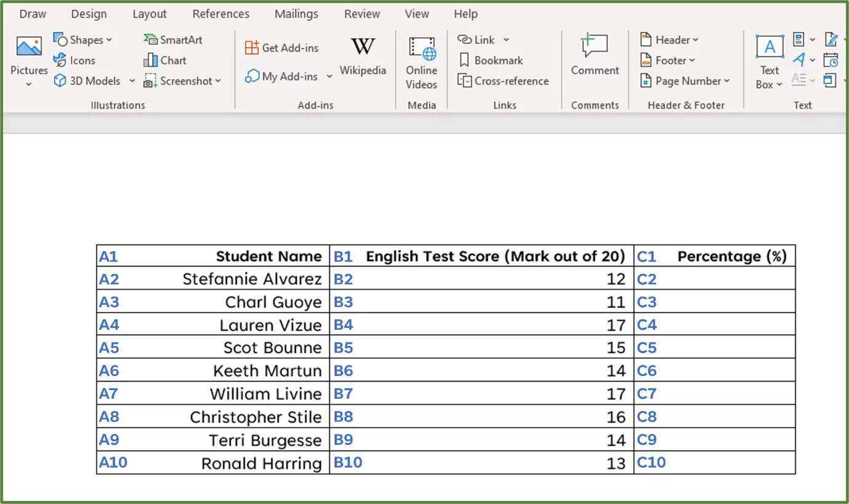849x504 pixels.
Task: Insert a SmartArt graphic
Action: 173,39
